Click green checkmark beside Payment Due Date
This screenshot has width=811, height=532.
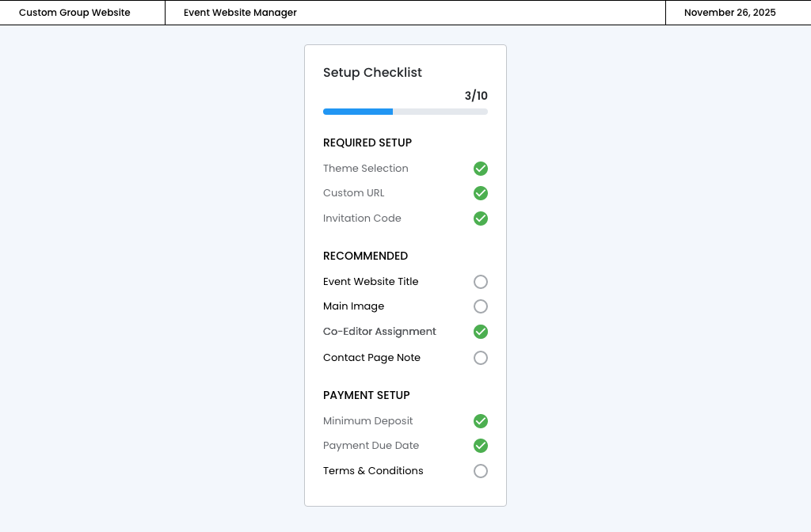pyautogui.click(x=481, y=446)
